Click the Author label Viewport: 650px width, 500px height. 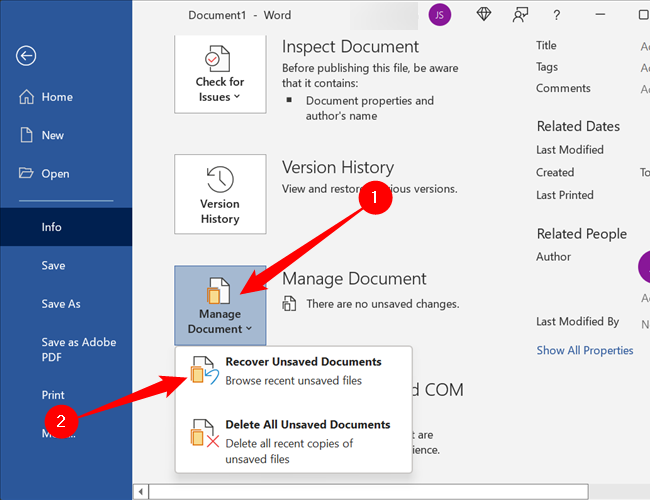553,257
